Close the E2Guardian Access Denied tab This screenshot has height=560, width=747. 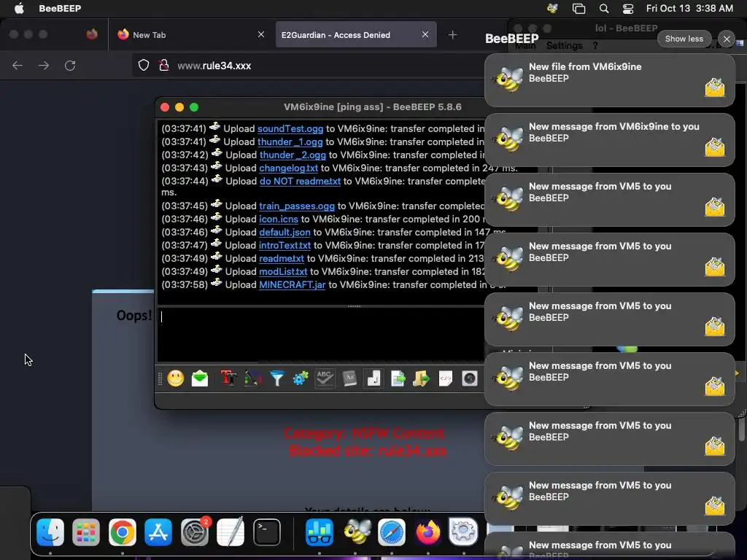pos(425,34)
